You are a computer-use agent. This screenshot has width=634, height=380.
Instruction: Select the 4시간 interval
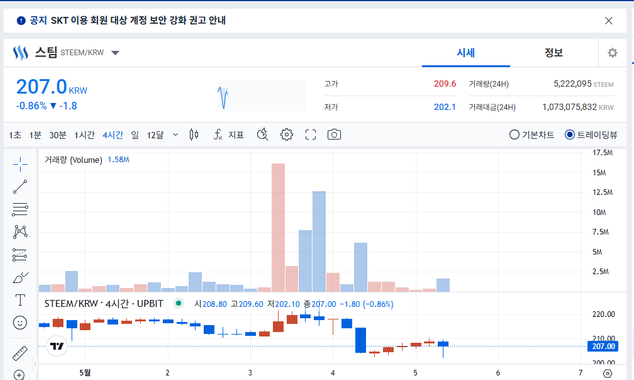pos(113,135)
